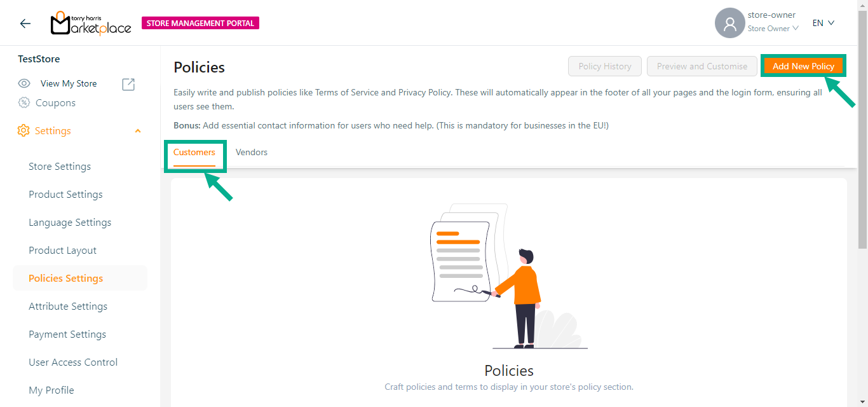Click the View My Store eye icon
868x407 pixels.
(x=24, y=84)
